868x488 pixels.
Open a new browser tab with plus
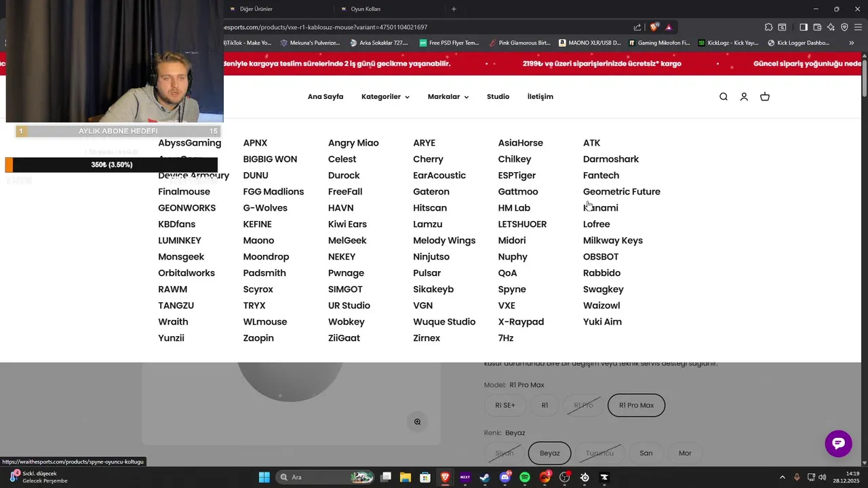(454, 9)
